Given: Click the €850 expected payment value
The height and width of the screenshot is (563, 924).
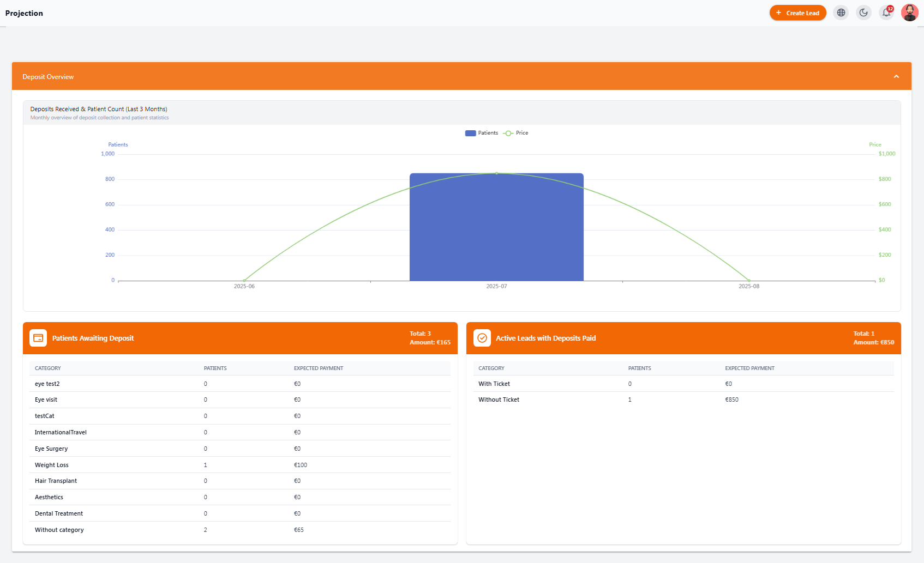Looking at the screenshot, I should point(732,399).
